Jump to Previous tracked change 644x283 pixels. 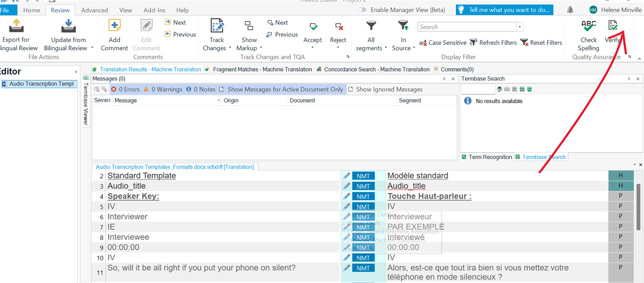click(x=282, y=34)
